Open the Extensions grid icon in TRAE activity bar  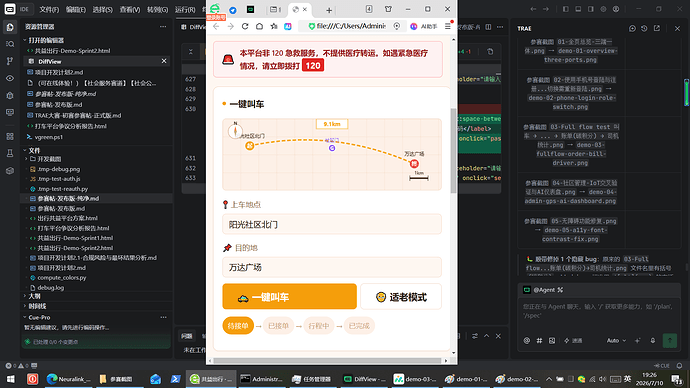10,136
